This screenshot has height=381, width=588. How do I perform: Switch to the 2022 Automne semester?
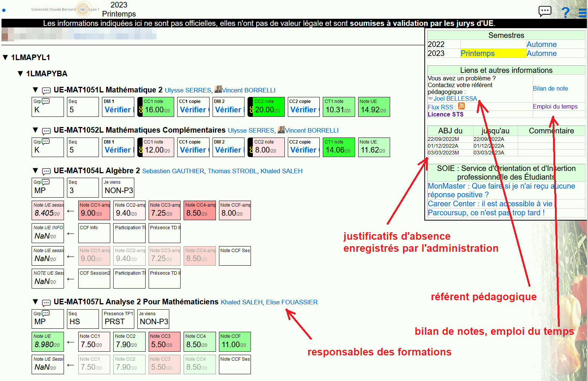click(x=541, y=44)
